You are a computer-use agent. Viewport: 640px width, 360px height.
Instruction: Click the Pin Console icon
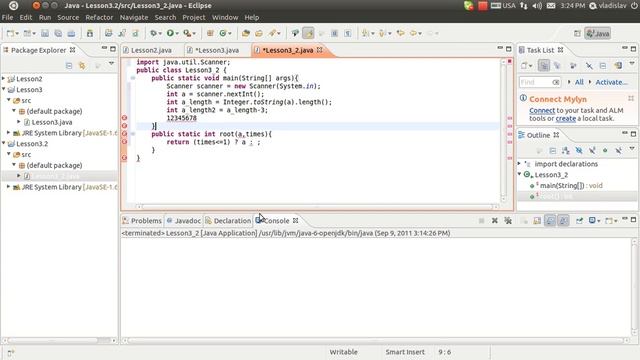tap(579, 220)
